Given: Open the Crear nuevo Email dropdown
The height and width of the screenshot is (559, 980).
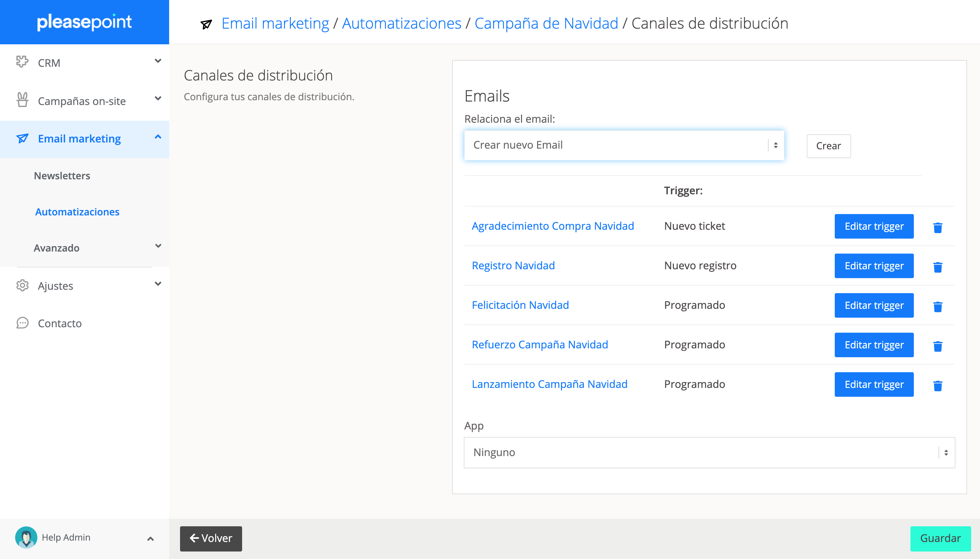Looking at the screenshot, I should click(624, 145).
